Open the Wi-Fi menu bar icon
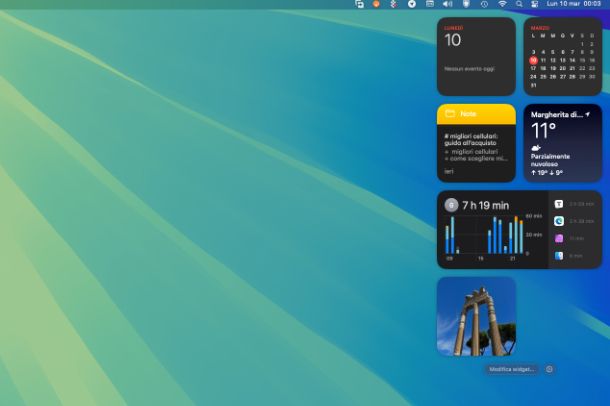 click(502, 4)
